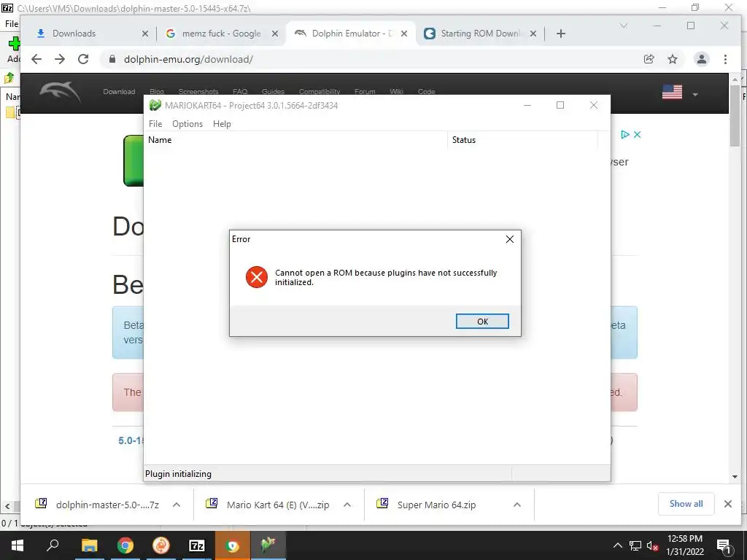
Task: Show hidden system tray icons
Action: [x=617, y=545]
